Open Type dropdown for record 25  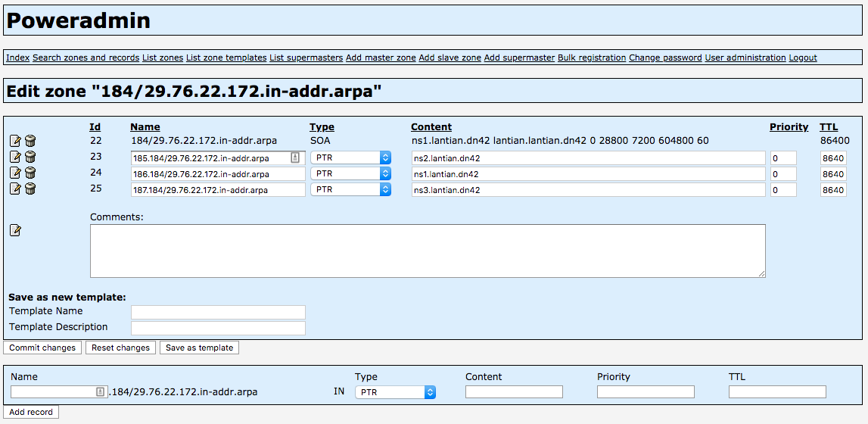point(351,190)
